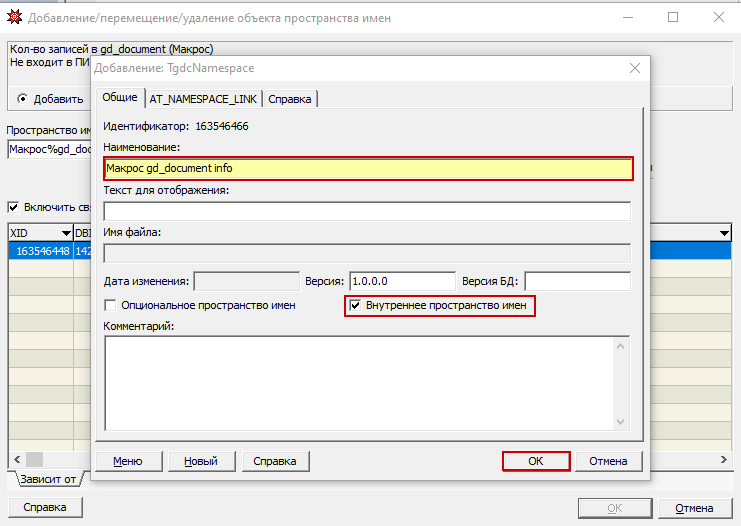Select table row with XID 163546448
The height and width of the screenshot is (526, 741).
click(40, 251)
